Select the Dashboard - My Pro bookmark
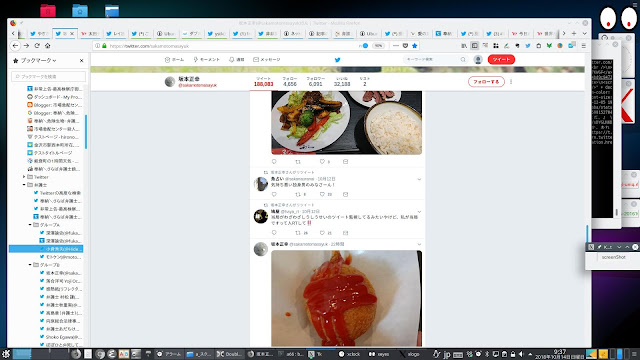Viewport: 640px width, 360px height. click(54, 97)
